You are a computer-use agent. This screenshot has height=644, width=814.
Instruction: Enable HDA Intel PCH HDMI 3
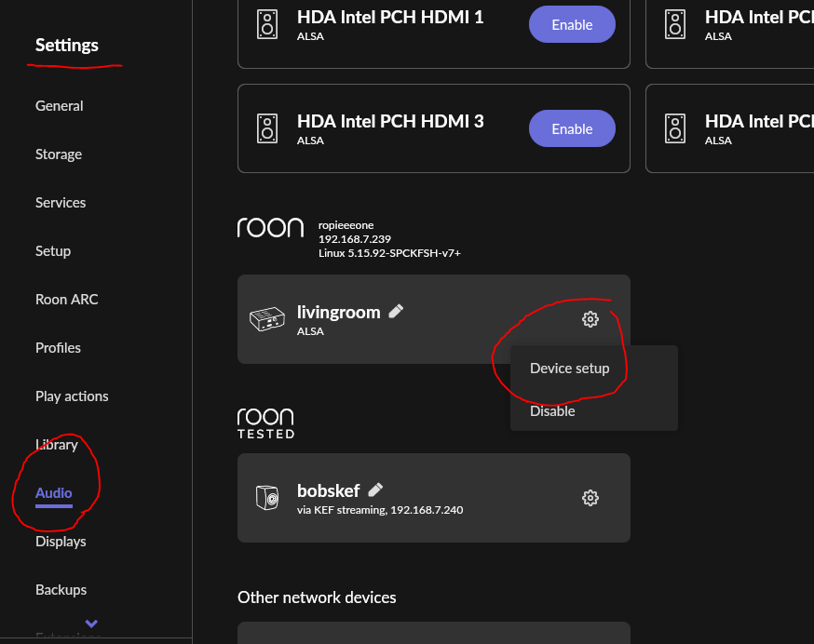571,128
